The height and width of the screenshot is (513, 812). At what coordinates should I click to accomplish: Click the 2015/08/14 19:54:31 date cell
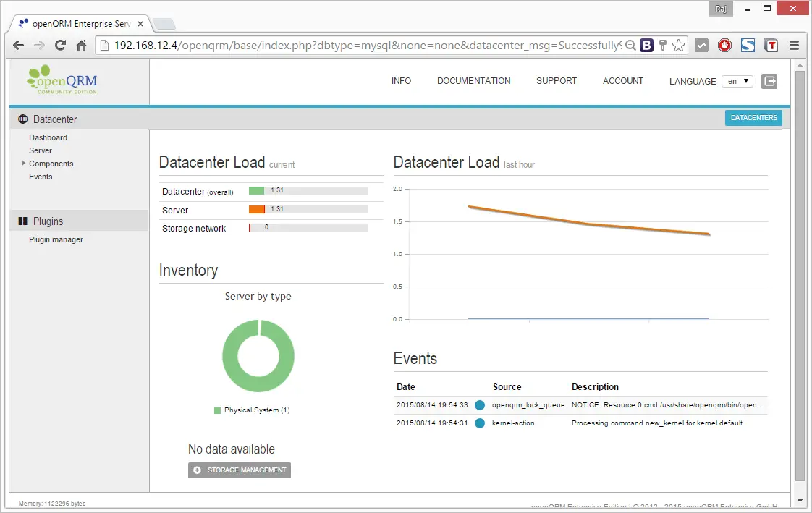[x=432, y=423]
